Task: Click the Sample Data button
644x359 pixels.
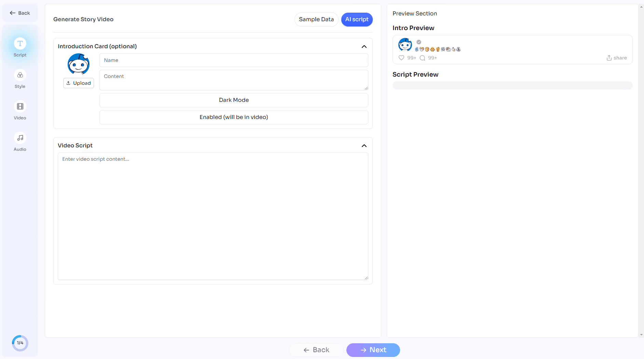Action: click(316, 19)
